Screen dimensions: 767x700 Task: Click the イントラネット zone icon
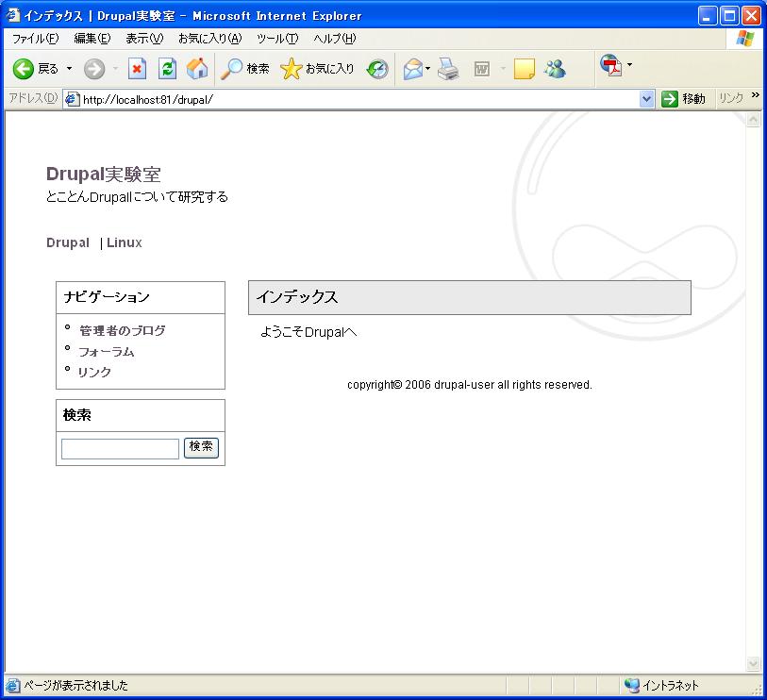point(631,685)
